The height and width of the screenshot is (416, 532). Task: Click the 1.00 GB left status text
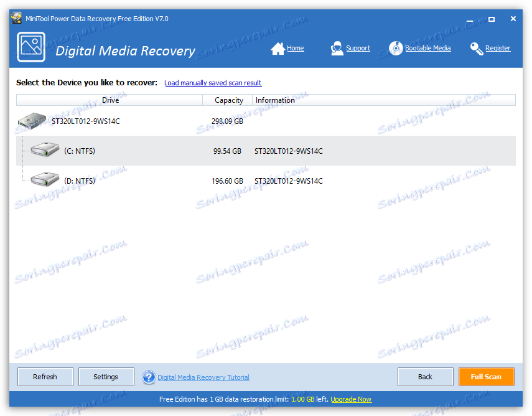(310, 399)
